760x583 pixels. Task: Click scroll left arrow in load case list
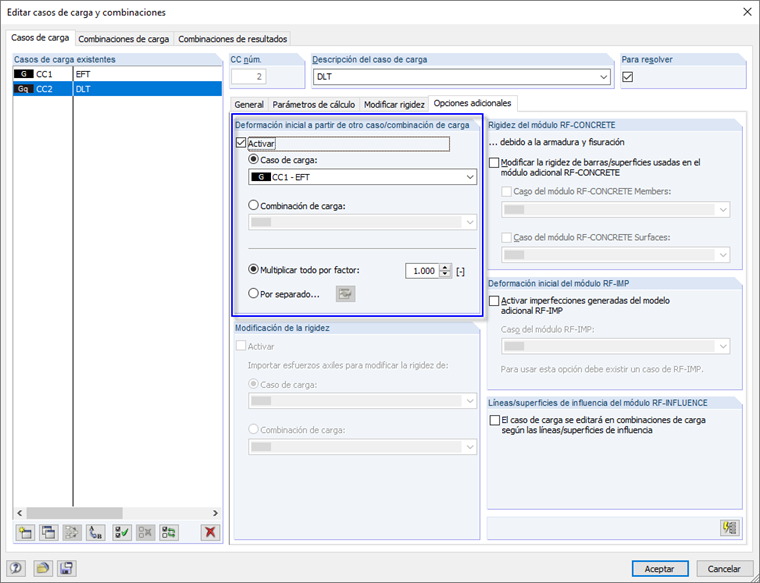(20, 513)
